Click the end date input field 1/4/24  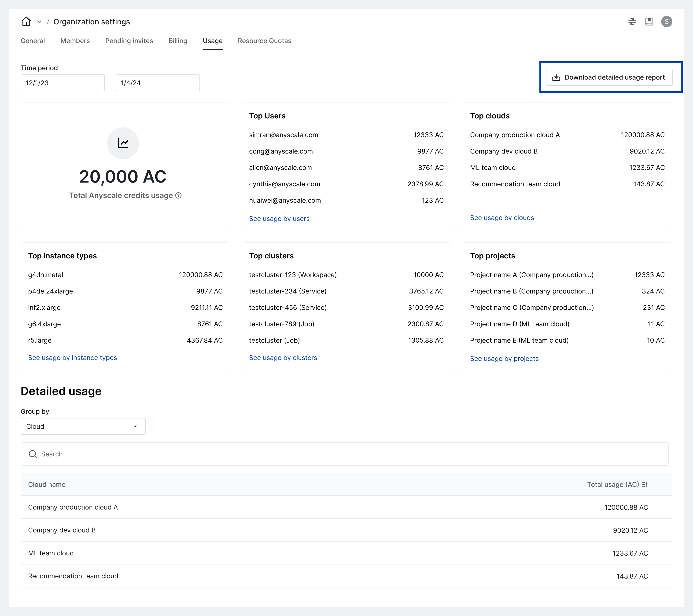click(158, 83)
